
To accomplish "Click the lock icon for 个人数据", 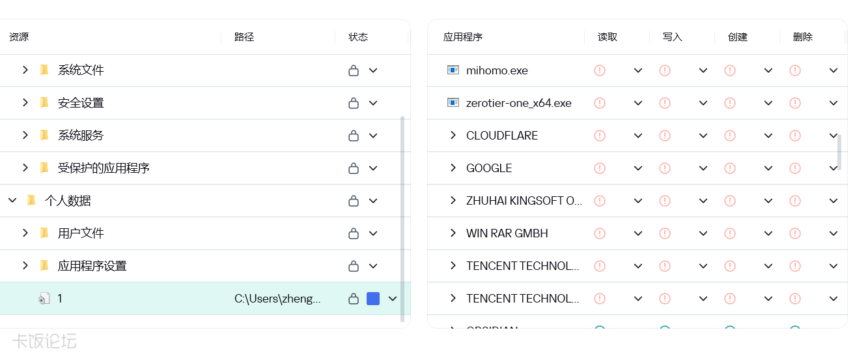I will 354,201.
